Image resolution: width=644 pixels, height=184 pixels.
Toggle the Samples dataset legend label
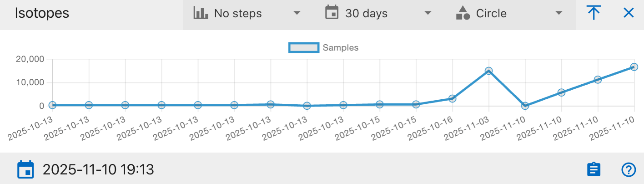[x=341, y=47]
